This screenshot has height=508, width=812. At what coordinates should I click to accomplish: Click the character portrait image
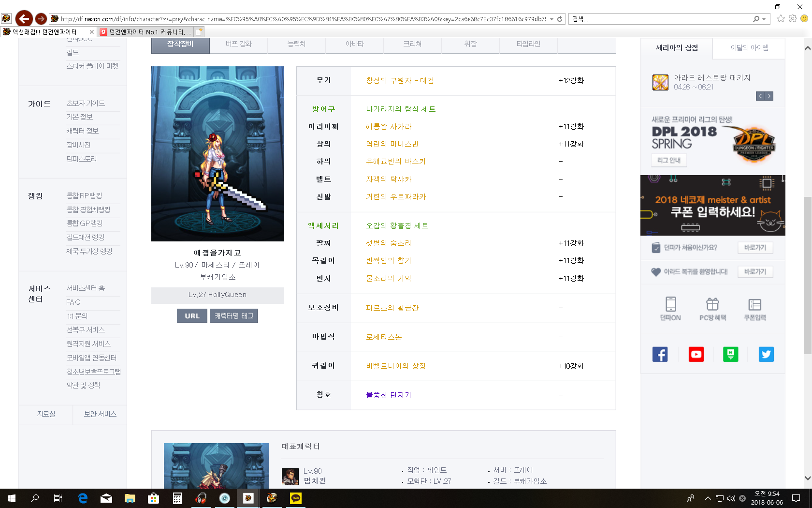[x=217, y=154]
